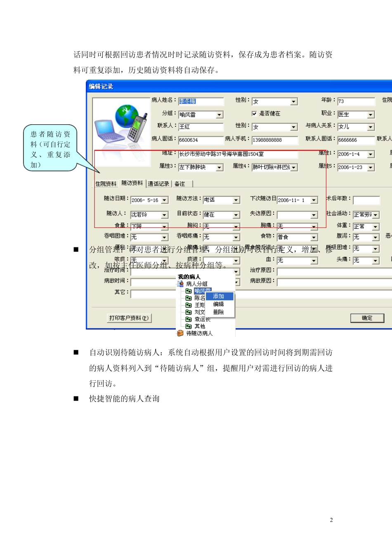Click the 病人手机 number field
392x555 pixels.
(x=275, y=140)
